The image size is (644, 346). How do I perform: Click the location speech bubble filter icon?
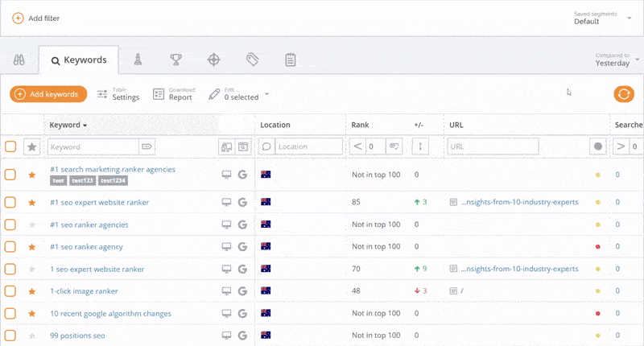[x=266, y=146]
